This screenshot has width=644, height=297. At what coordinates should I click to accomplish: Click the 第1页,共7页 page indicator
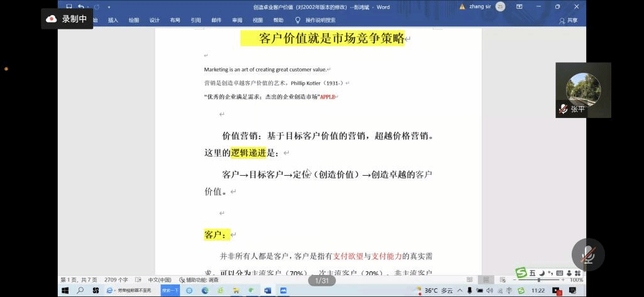click(x=79, y=280)
